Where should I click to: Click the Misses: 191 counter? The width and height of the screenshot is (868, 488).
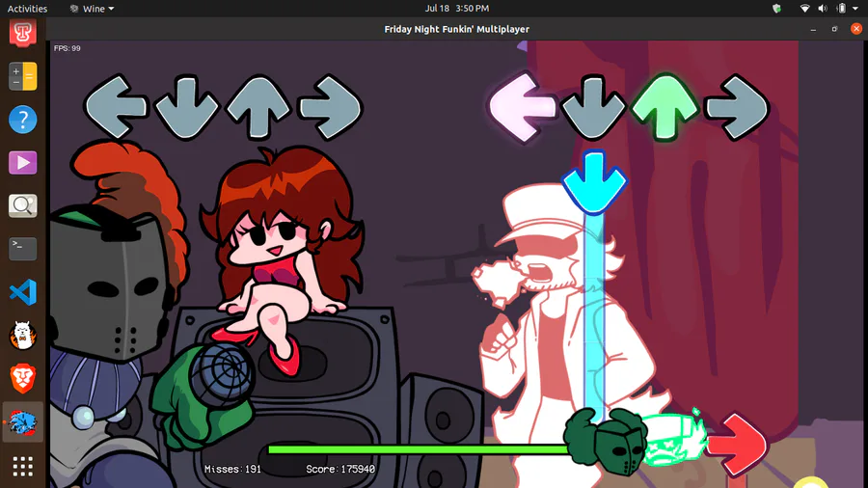232,469
